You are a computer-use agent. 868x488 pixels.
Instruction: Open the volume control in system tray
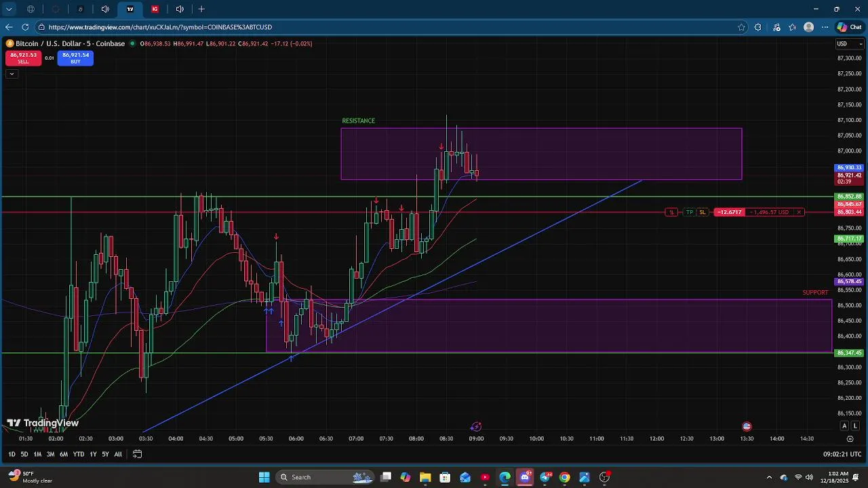pos(809,477)
